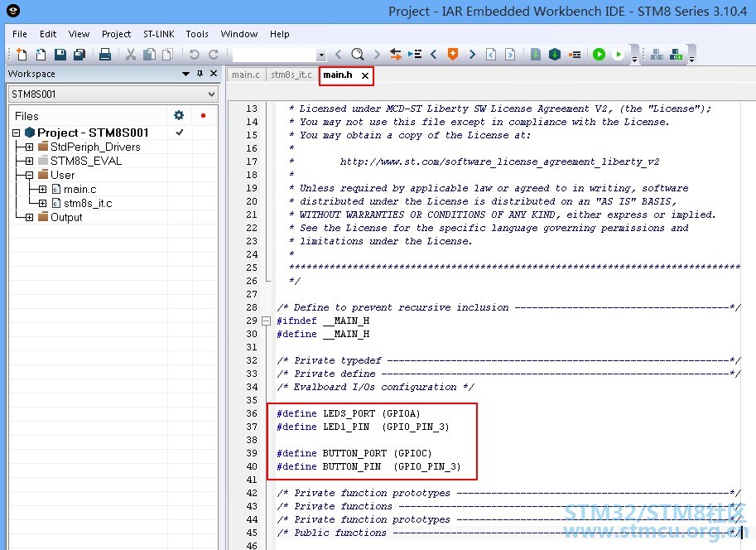The width and height of the screenshot is (756, 550).
Task: Open the Window menu
Action: point(239,34)
